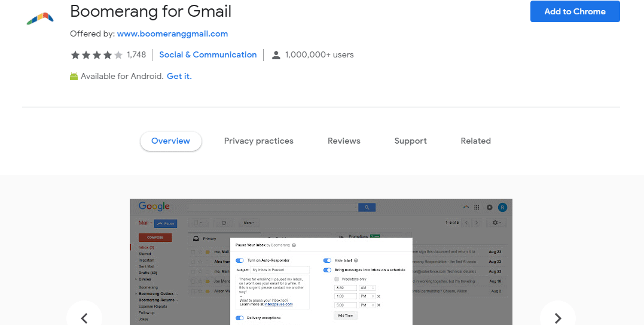Open the More dropdown in preview toolbar
This screenshot has height=325, width=644.
[249, 223]
